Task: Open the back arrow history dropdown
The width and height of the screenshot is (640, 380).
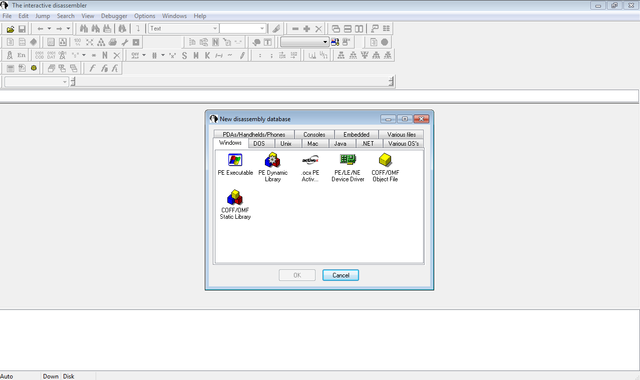Action: (49, 29)
